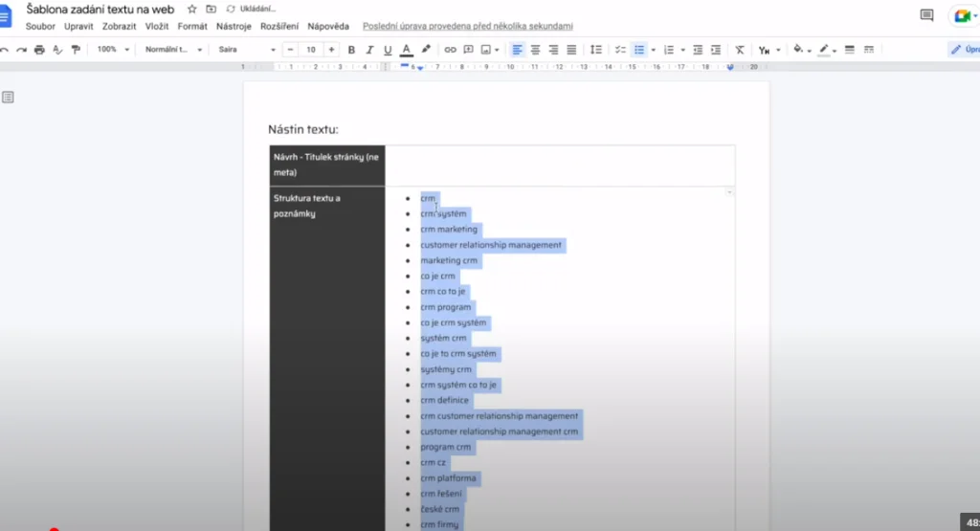Screen dimensions: 980x531
Task: Click the checklist icon
Action: click(620, 50)
